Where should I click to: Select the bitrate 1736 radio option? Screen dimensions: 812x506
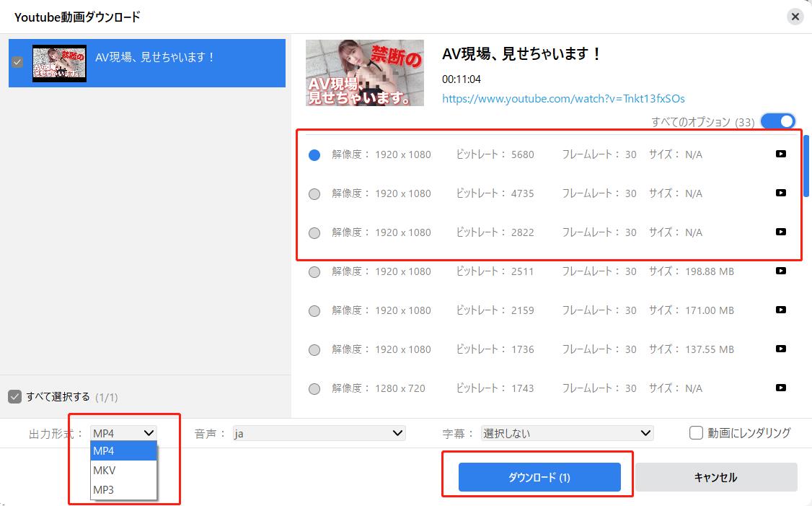click(x=314, y=350)
